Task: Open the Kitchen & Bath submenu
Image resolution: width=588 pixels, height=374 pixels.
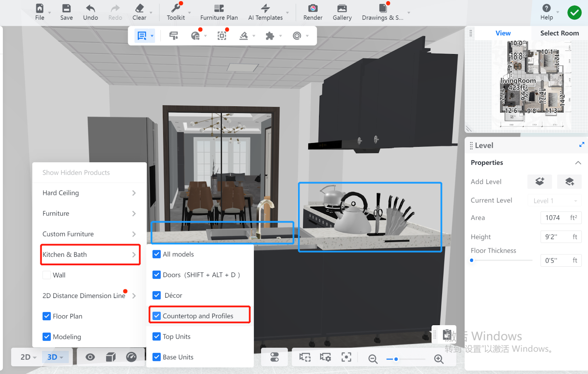Action: tap(90, 254)
